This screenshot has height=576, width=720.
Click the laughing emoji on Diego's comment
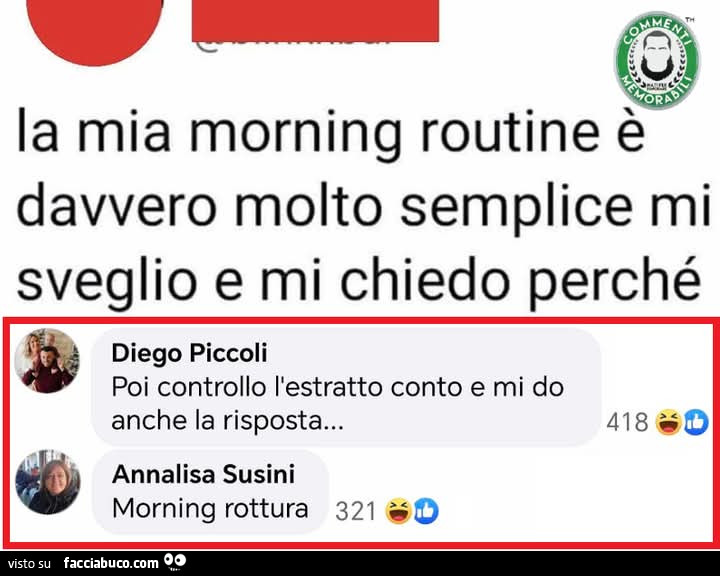point(668,422)
